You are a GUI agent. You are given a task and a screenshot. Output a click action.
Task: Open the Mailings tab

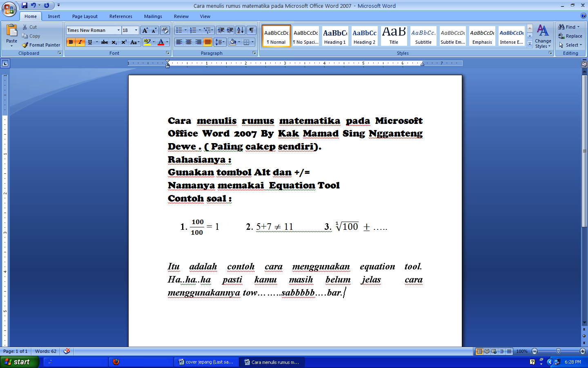click(x=153, y=16)
